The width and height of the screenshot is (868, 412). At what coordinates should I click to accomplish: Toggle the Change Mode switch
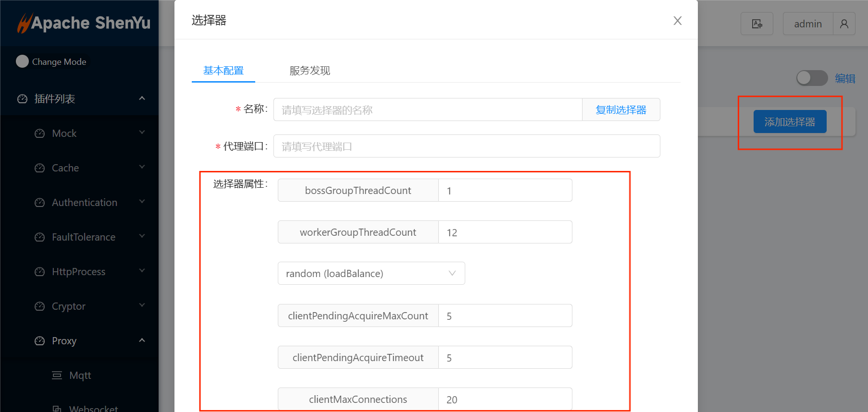click(x=23, y=61)
